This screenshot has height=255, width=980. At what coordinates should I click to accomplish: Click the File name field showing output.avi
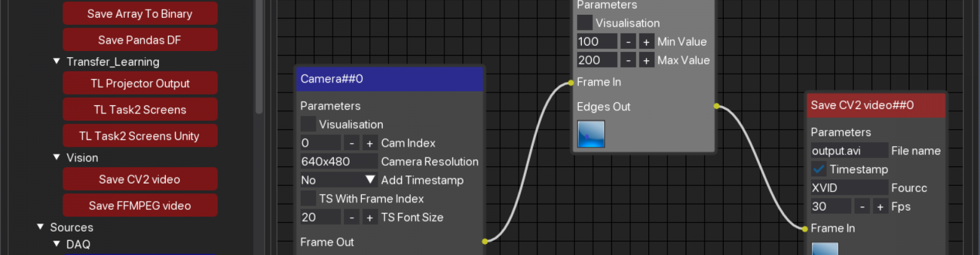[x=849, y=151]
